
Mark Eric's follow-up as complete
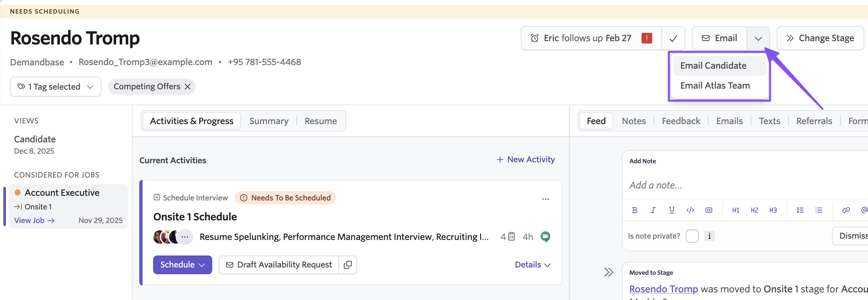tap(673, 38)
